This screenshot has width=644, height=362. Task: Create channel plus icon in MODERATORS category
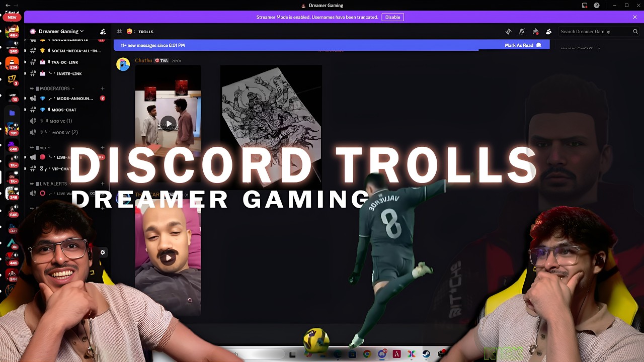point(103,88)
